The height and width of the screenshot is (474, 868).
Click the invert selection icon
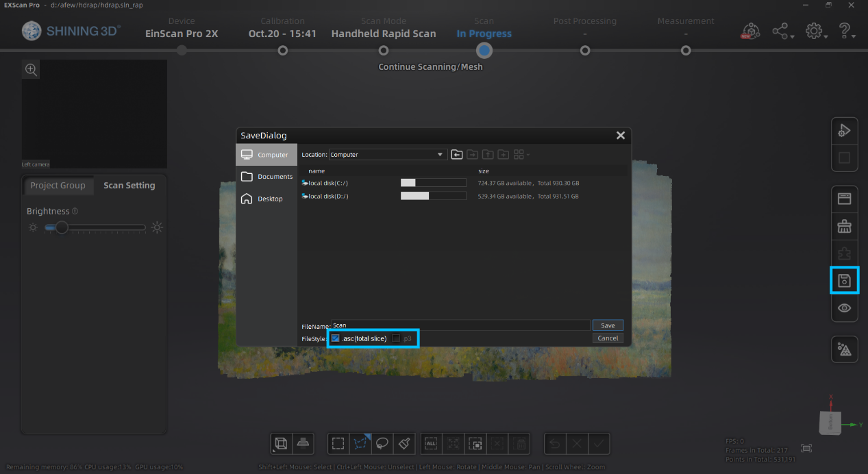475,443
